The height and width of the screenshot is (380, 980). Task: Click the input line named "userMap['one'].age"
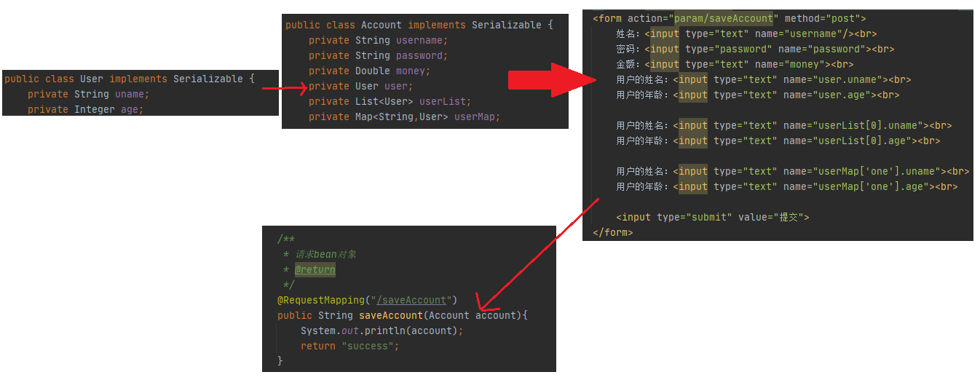pos(787,186)
